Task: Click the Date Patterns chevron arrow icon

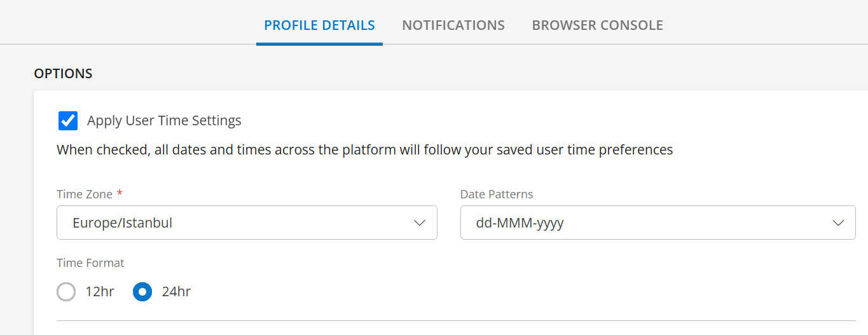Action: [837, 223]
